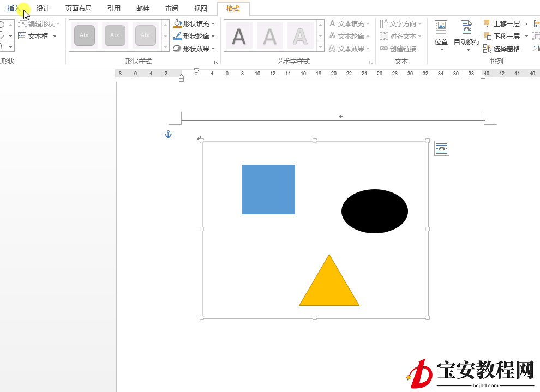540x392 pixels.
Task: Go to the 引用 tab
Action: pyautogui.click(x=113, y=9)
